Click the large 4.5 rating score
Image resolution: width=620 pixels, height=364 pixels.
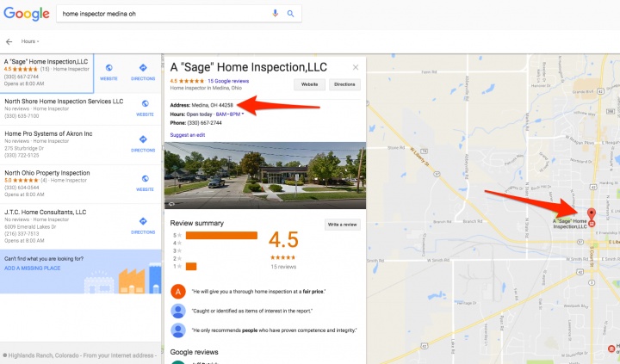[x=283, y=239]
